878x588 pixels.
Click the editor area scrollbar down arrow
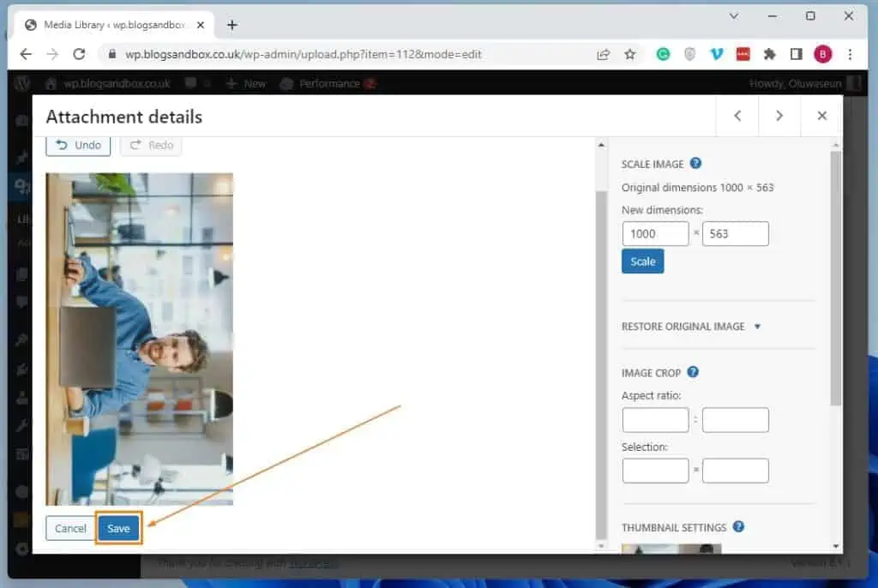(x=601, y=546)
